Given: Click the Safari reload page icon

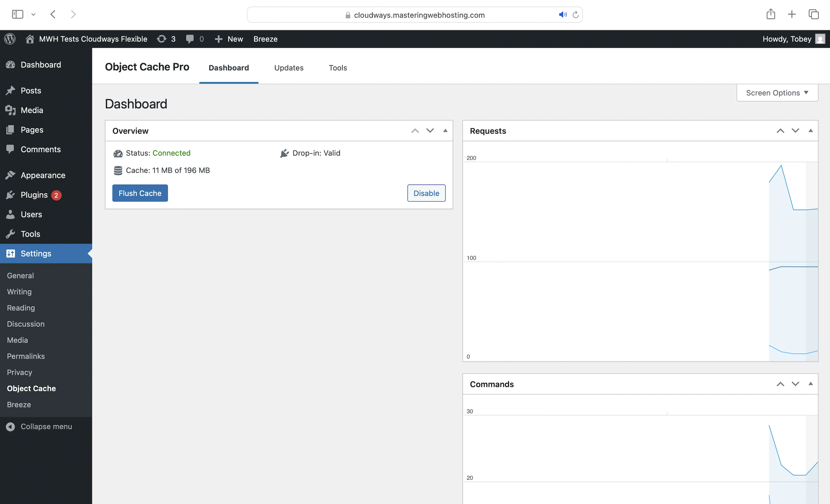Looking at the screenshot, I should tap(575, 15).
